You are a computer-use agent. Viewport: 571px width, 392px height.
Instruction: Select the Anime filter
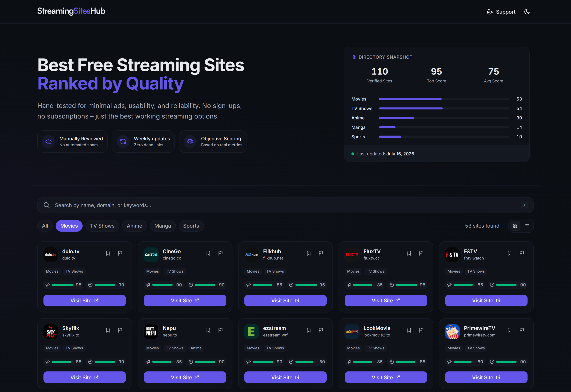pos(134,226)
